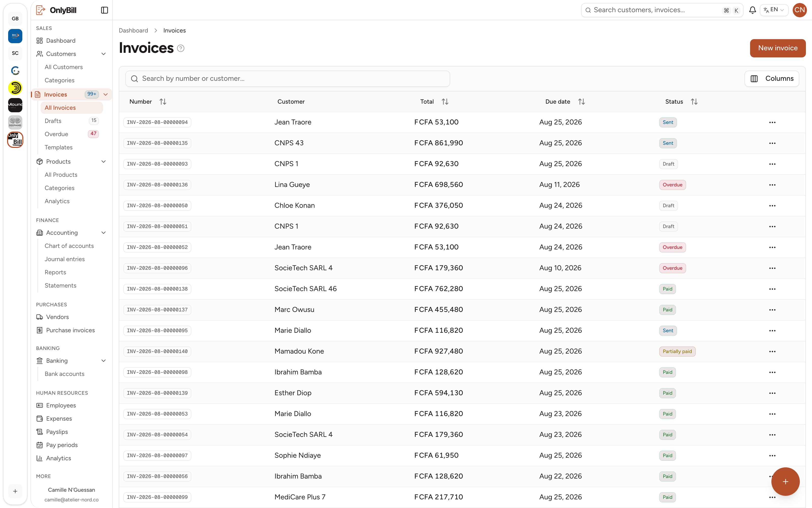Open All Customers in sidebar

click(x=63, y=67)
